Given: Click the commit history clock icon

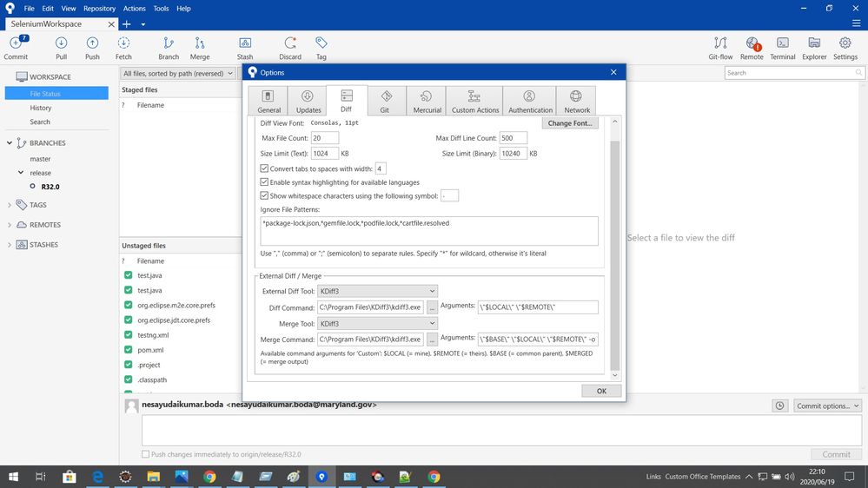Looking at the screenshot, I should coord(779,406).
